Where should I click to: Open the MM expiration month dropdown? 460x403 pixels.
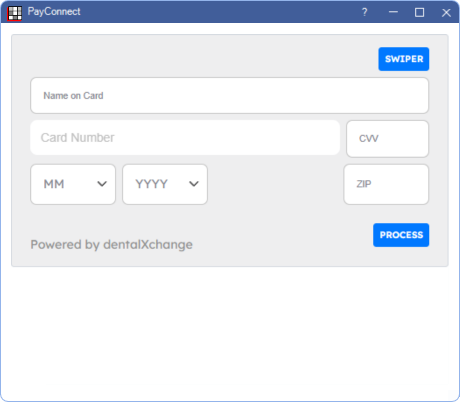(73, 184)
